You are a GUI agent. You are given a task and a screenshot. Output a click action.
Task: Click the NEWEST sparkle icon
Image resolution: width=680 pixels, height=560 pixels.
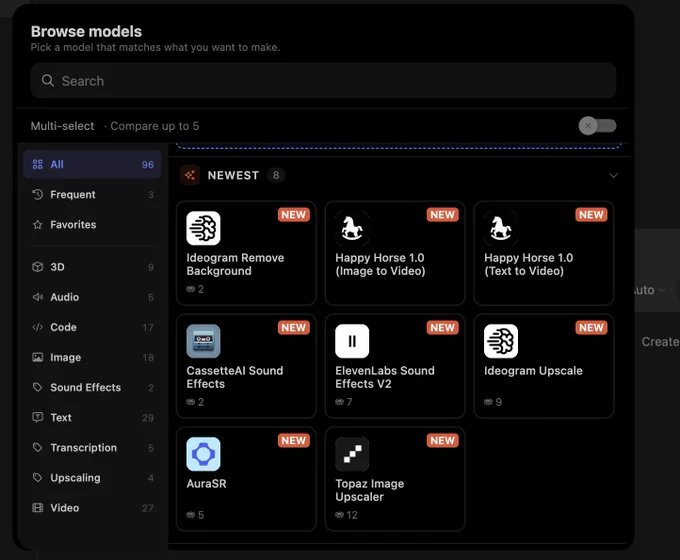pos(190,175)
